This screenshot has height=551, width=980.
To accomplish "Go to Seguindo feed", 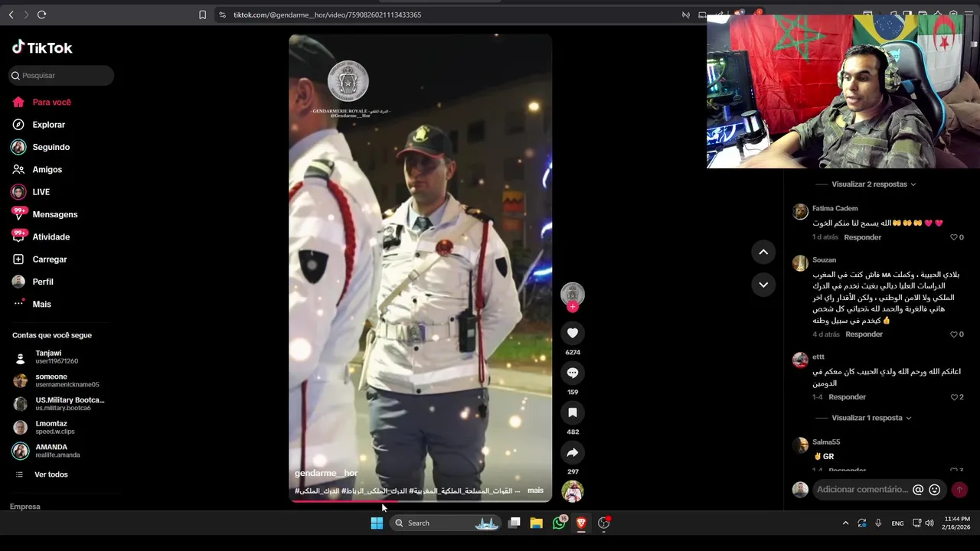I will pyautogui.click(x=51, y=147).
